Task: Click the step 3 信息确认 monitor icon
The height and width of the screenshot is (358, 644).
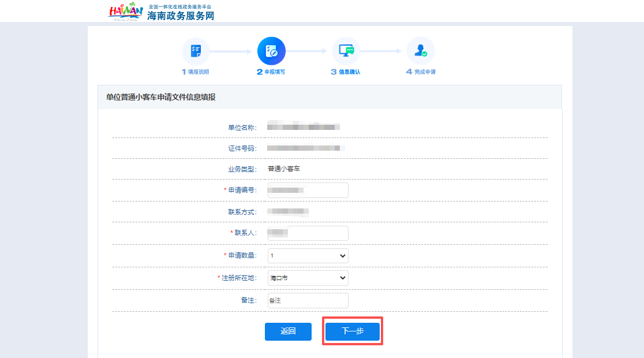Action: pyautogui.click(x=346, y=51)
